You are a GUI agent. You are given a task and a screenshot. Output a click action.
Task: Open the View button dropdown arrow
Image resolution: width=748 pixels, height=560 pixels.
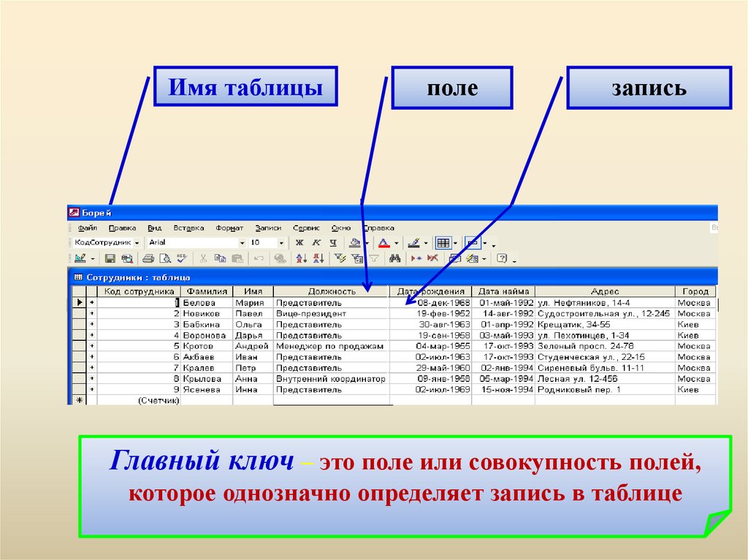93,259
